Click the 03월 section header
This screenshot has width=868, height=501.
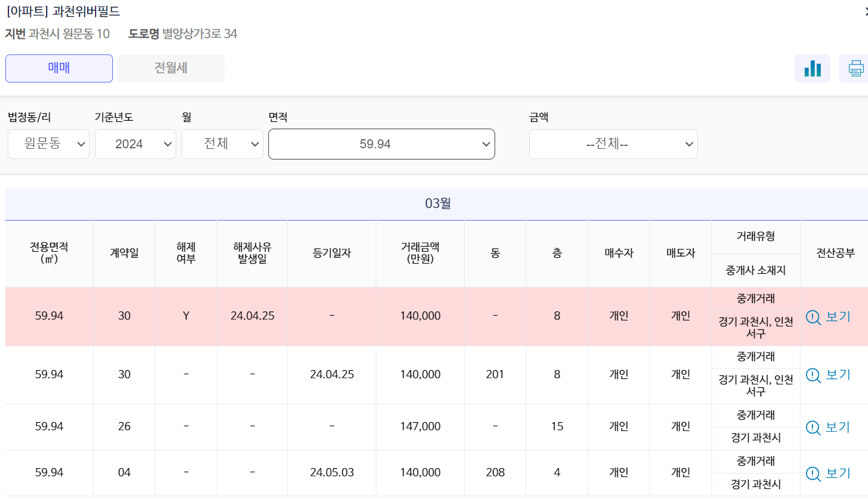click(x=437, y=204)
